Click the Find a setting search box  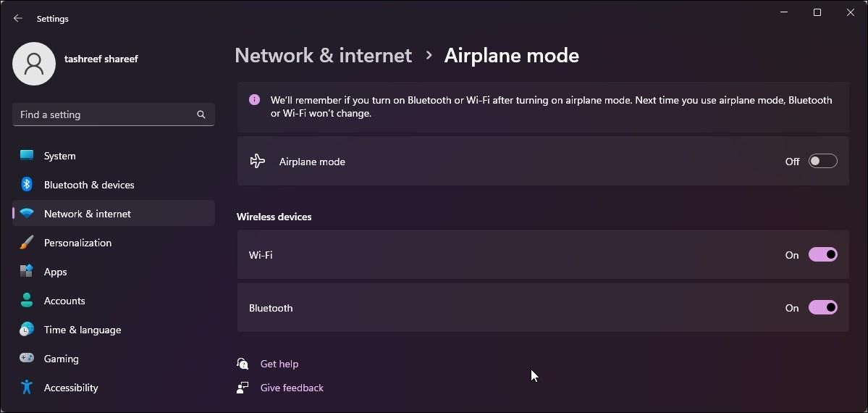point(105,114)
